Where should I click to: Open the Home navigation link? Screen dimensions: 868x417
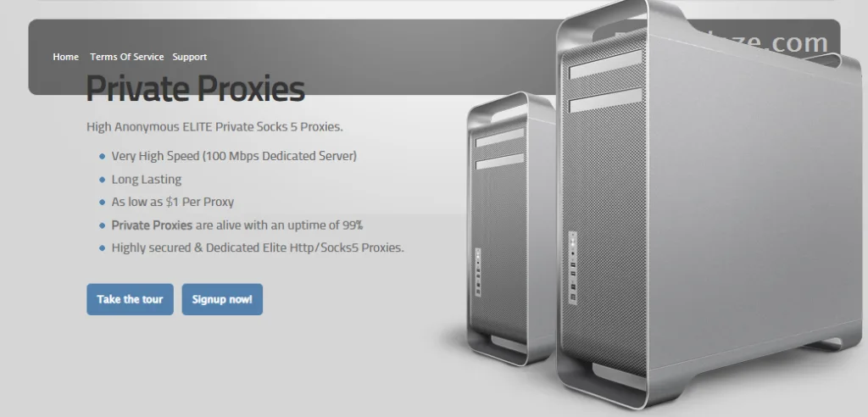tap(65, 57)
